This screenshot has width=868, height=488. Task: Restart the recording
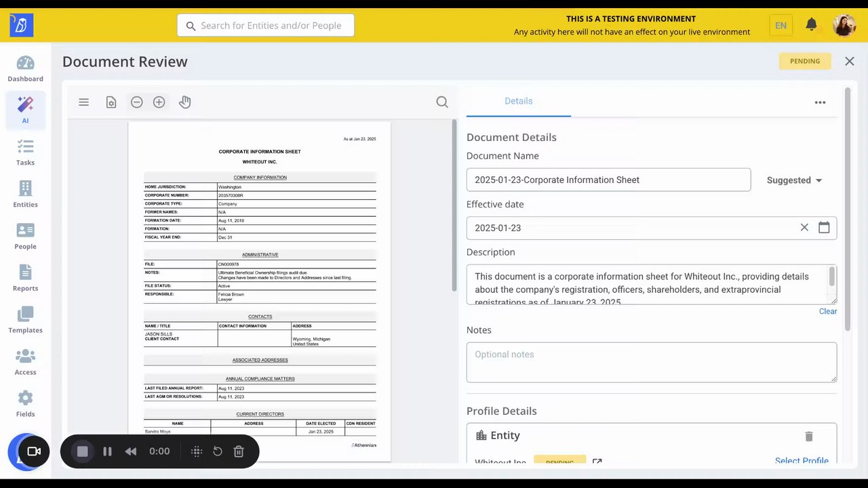[x=218, y=451]
